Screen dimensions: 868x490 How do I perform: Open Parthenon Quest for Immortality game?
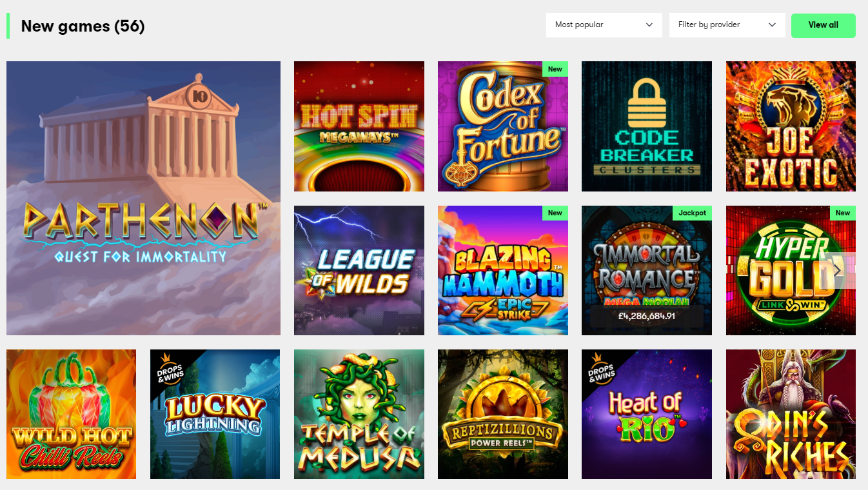coord(143,198)
